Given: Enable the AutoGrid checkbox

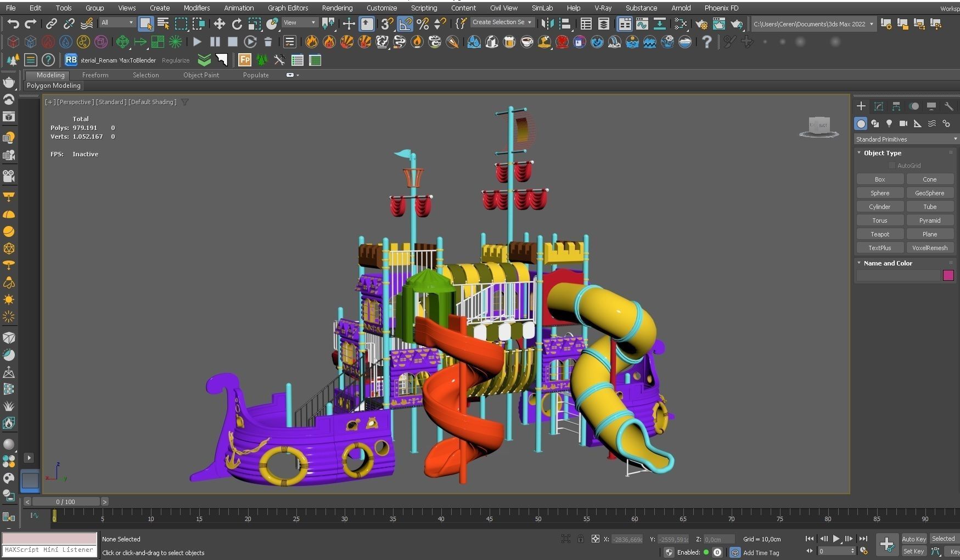Looking at the screenshot, I should tap(892, 166).
